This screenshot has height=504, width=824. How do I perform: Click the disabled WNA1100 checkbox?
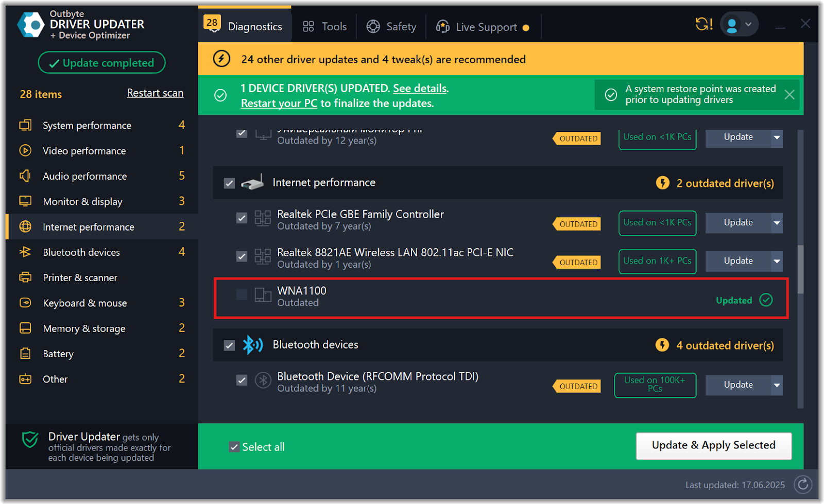[242, 294]
